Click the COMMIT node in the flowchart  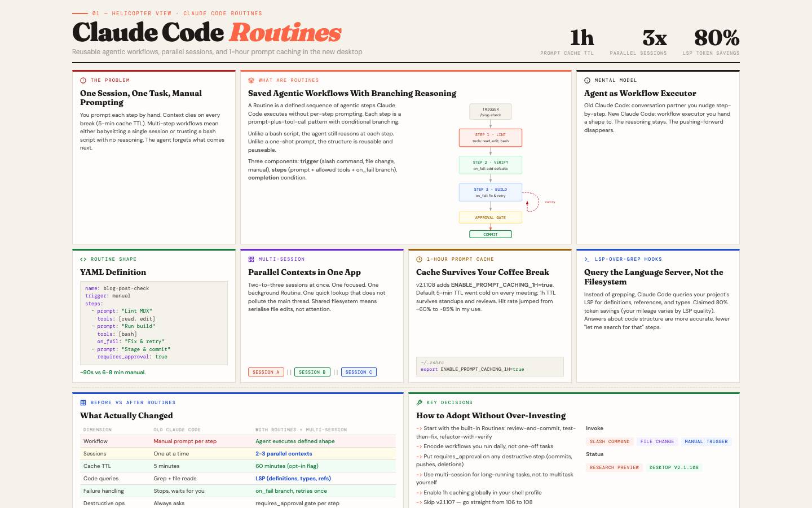[x=491, y=234]
